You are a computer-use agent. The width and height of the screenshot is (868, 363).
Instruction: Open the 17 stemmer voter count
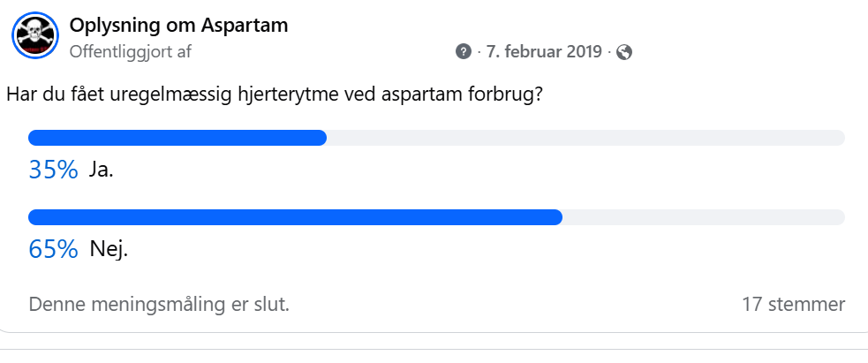(794, 305)
